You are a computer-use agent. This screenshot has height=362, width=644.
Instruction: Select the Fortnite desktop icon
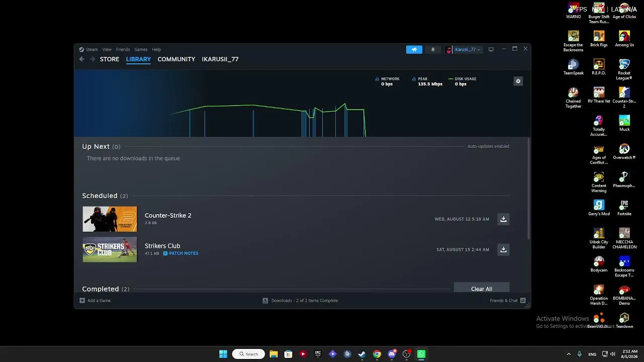(624, 208)
